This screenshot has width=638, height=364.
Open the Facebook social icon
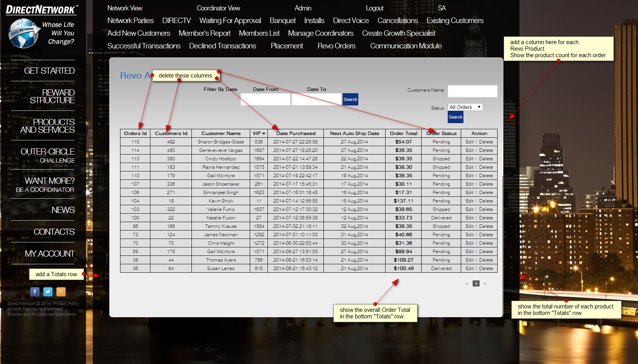coord(35,292)
